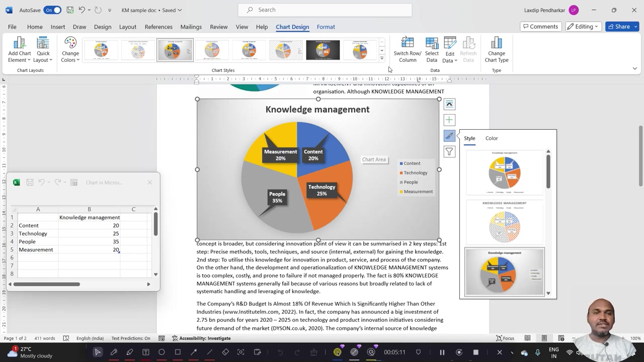Switch to the Format ribbon tab
The image size is (644, 362).
click(326, 27)
